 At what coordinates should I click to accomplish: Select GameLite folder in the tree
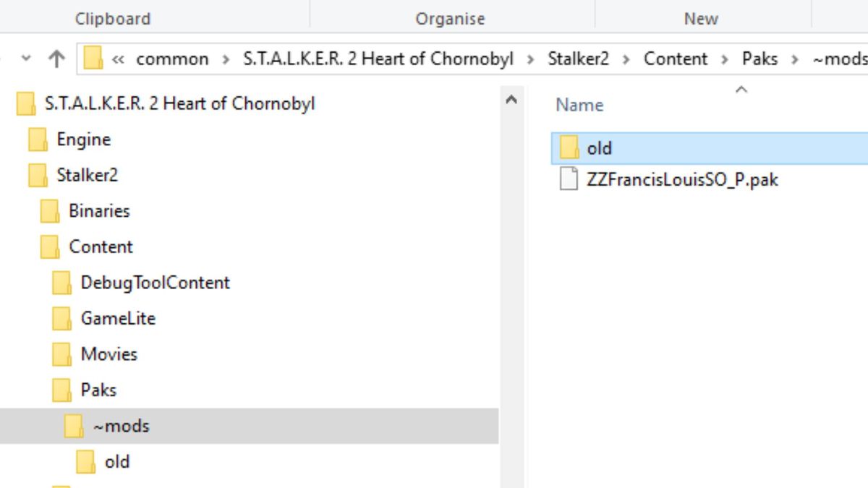pyautogui.click(x=118, y=318)
